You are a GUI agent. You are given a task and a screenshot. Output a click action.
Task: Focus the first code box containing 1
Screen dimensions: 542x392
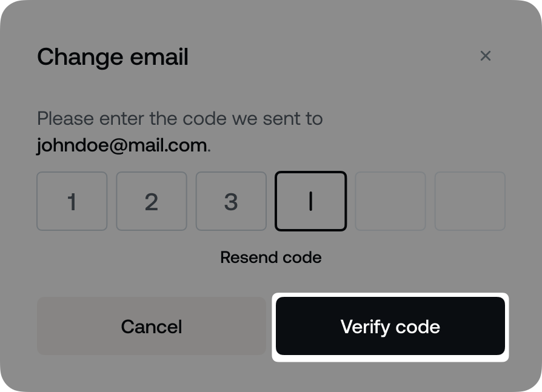pos(72,201)
